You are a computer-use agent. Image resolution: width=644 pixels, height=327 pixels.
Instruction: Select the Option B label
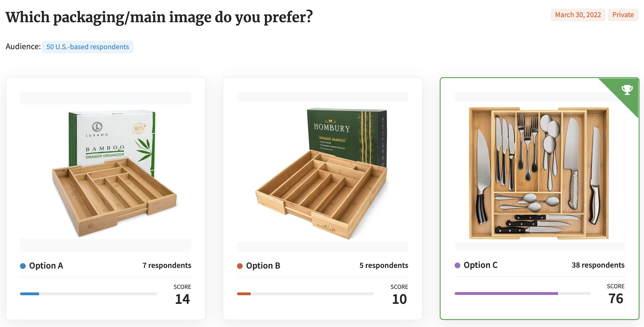coord(263,266)
